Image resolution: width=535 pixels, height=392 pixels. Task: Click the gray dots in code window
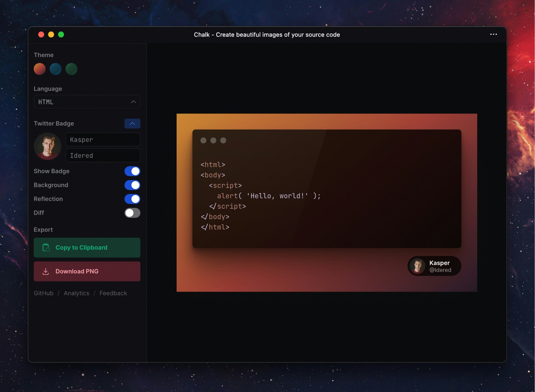pyautogui.click(x=213, y=140)
